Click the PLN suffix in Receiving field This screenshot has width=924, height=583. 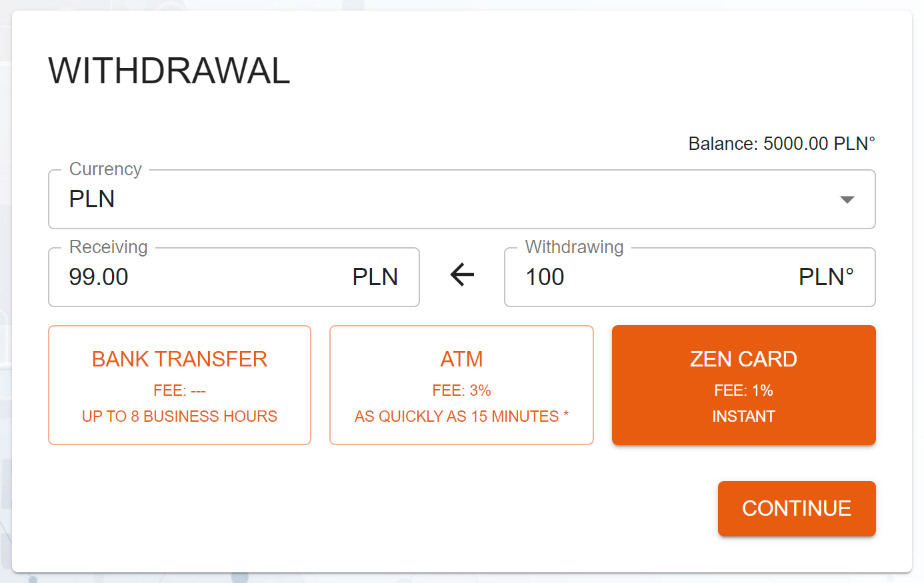[x=375, y=277]
